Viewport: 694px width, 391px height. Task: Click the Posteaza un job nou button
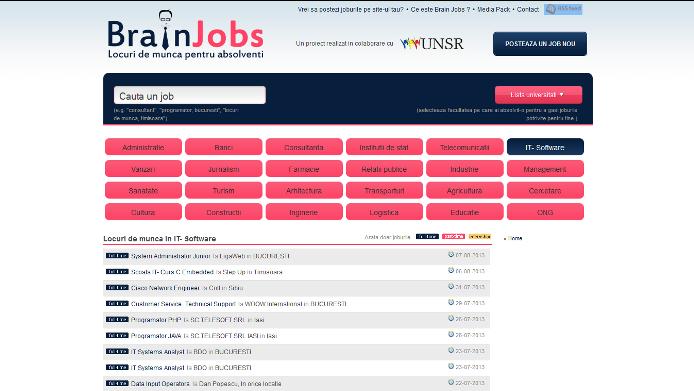click(540, 44)
